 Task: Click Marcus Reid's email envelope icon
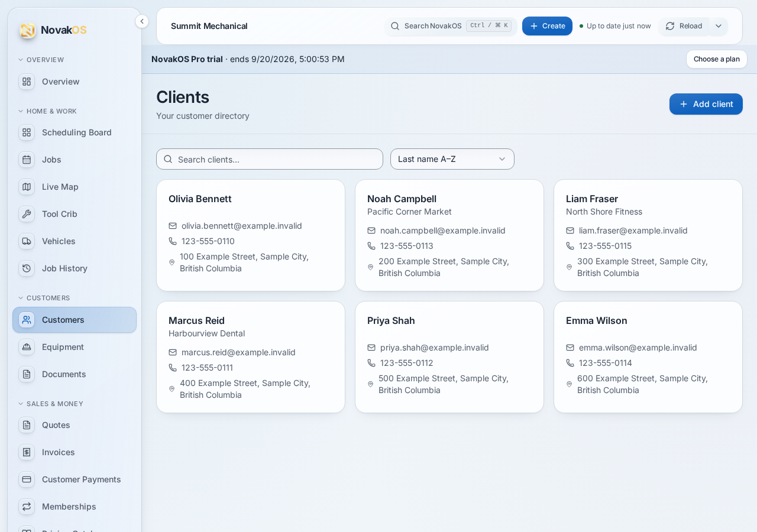click(173, 352)
